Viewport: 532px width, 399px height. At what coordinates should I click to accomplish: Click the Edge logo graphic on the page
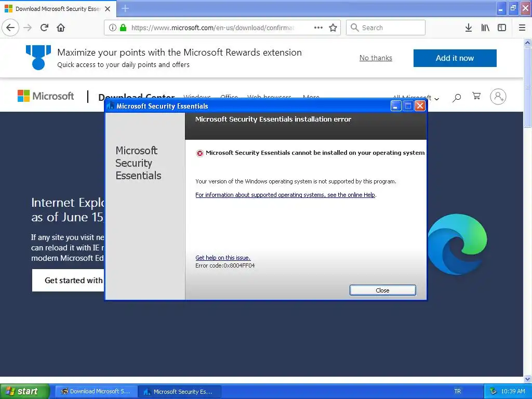click(457, 244)
